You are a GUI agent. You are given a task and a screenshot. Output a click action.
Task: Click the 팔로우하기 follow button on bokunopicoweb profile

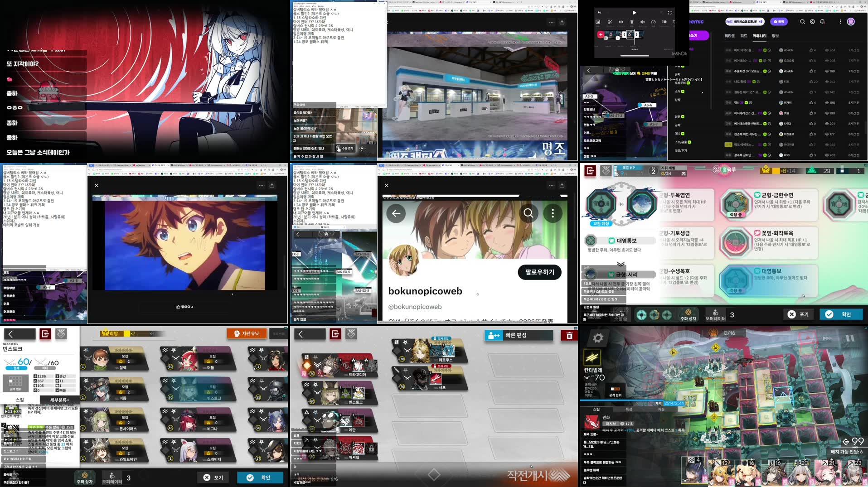point(539,272)
